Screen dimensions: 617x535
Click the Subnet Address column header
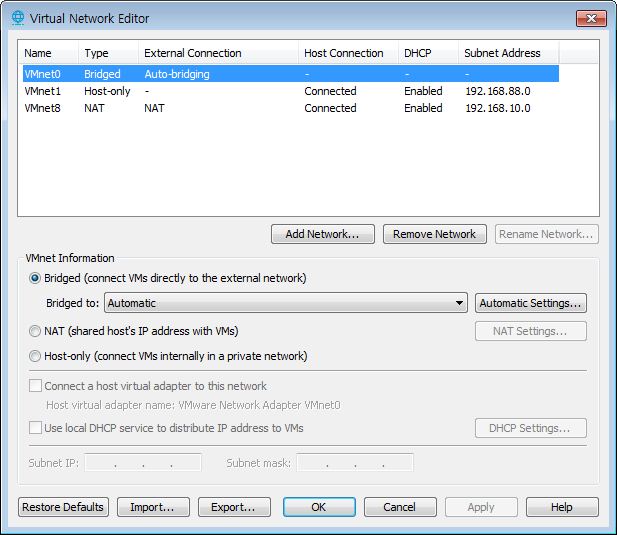509,53
